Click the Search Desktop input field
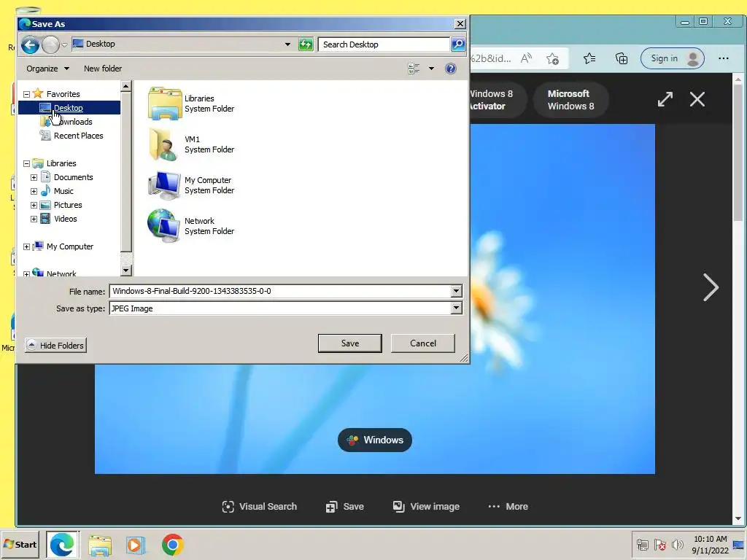The width and height of the screenshot is (747, 560). (x=384, y=44)
